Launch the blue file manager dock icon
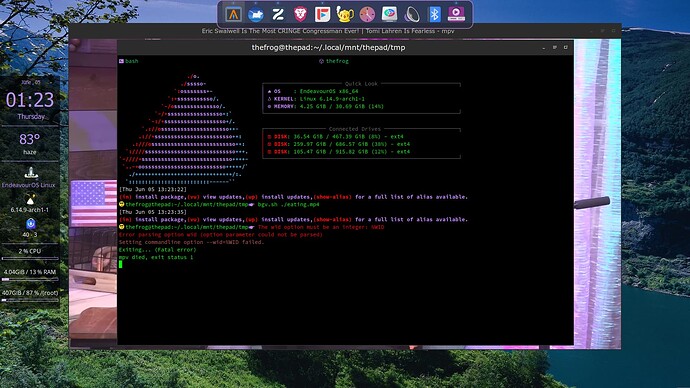 256,14
